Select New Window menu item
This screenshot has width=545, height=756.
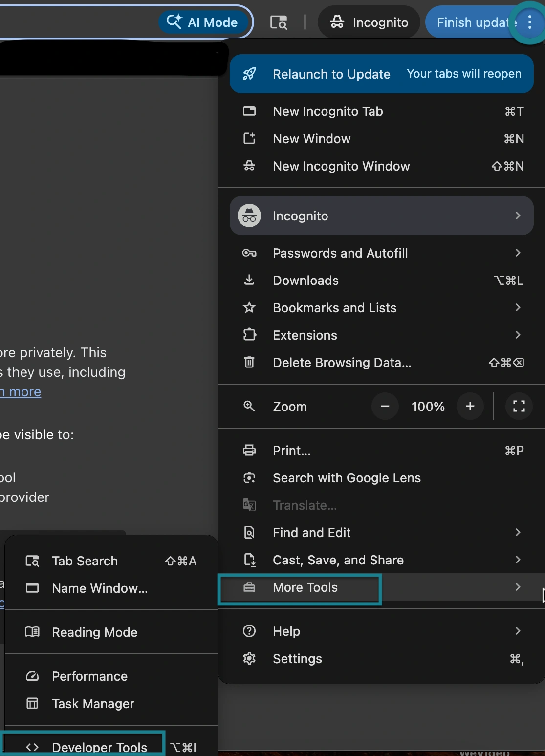click(x=381, y=139)
